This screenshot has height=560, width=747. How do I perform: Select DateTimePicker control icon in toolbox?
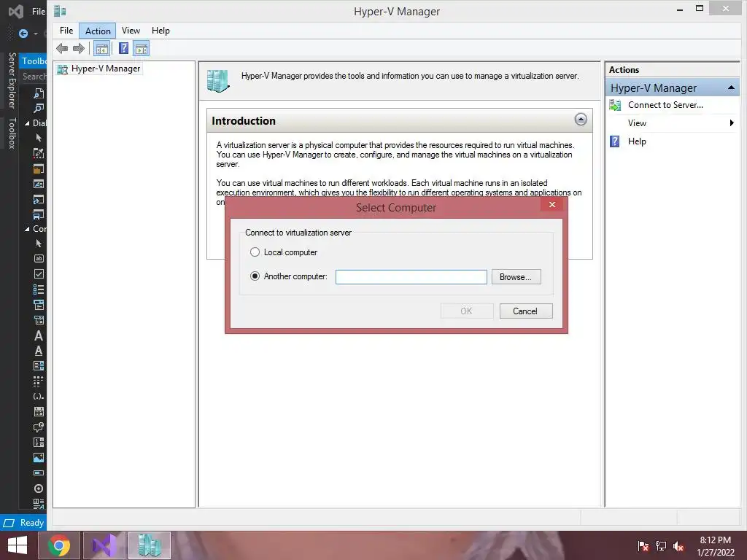(39, 320)
